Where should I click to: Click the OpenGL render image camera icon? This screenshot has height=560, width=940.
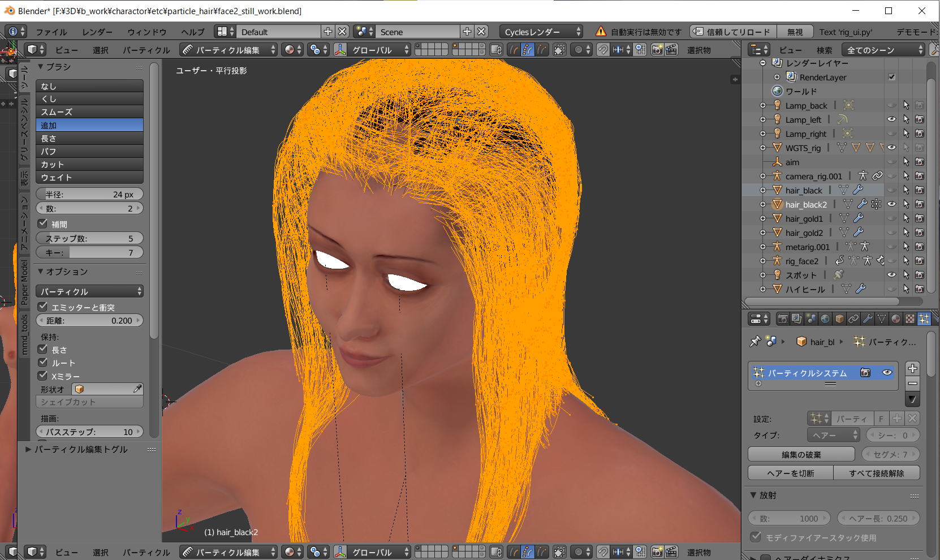coord(657,50)
